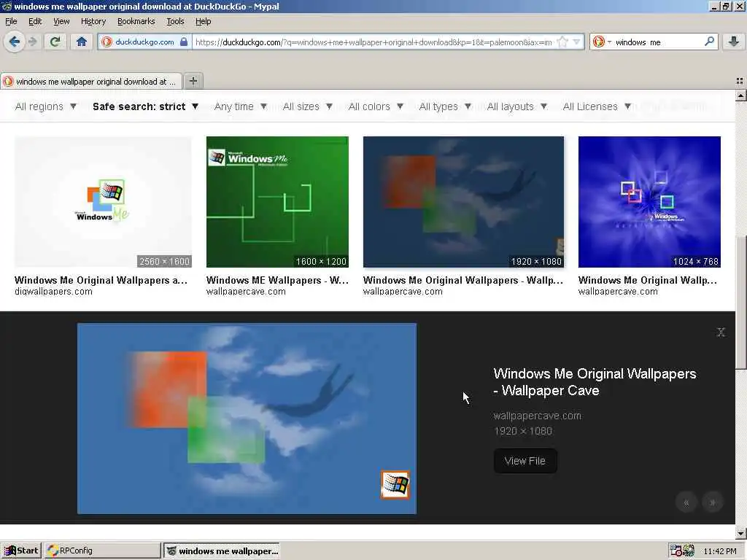Close the image detail panel with X
Screen dimensions: 747x560
coord(721,332)
